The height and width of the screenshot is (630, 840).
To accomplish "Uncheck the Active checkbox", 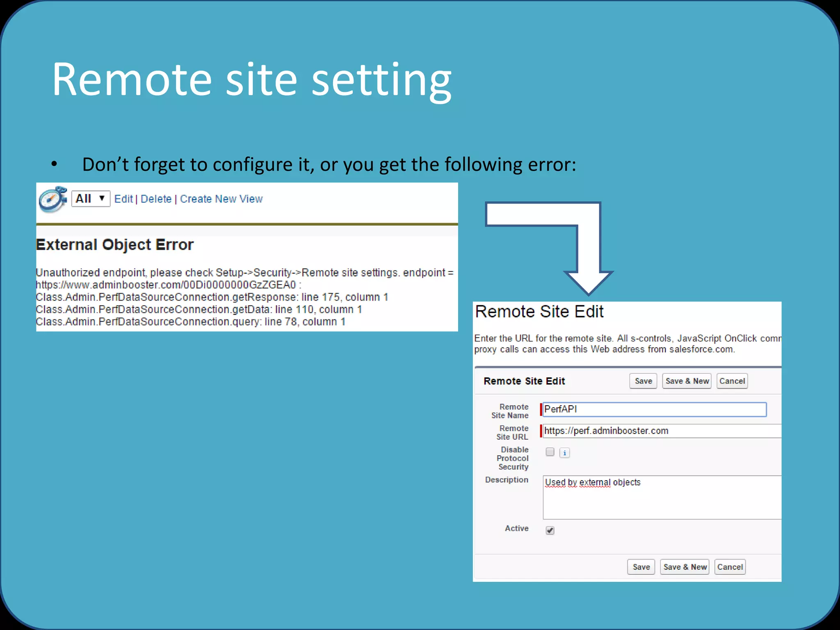I will click(550, 530).
